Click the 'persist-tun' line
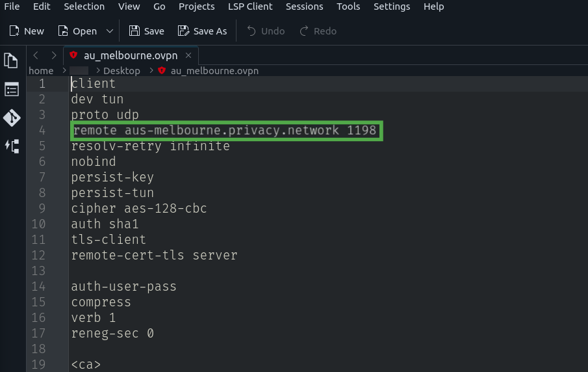Screen dimensions: 588x372 [112, 193]
